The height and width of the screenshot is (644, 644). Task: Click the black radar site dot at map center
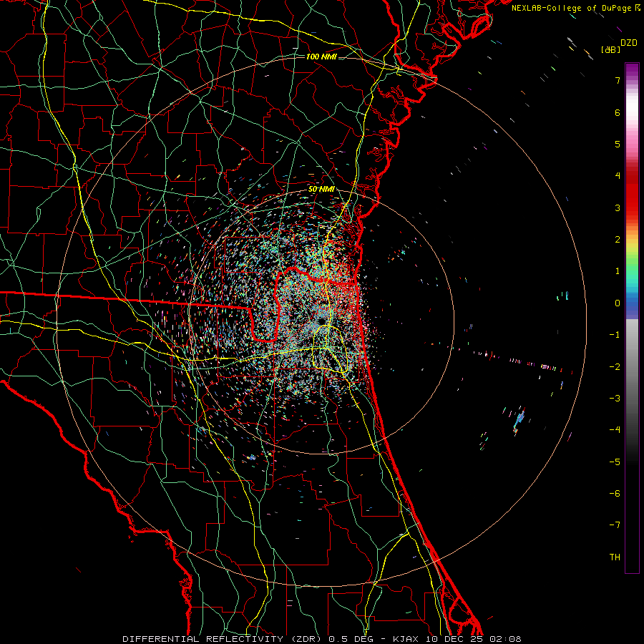tap(321, 321)
